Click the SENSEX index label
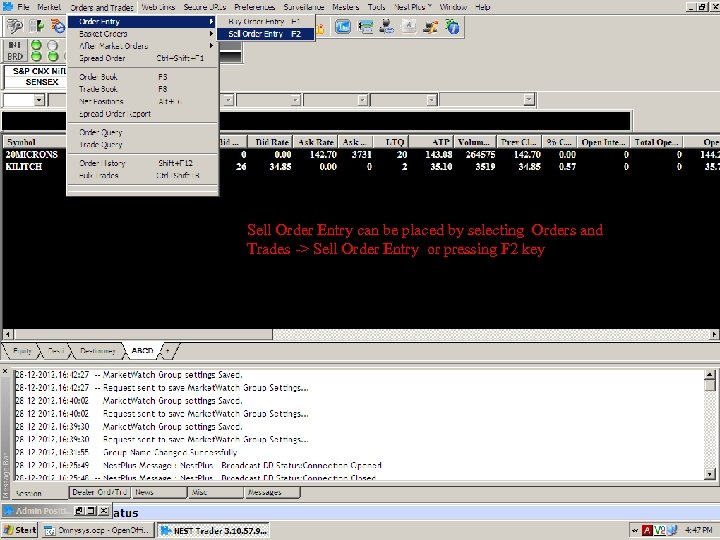The width and height of the screenshot is (720, 540). click(x=42, y=82)
